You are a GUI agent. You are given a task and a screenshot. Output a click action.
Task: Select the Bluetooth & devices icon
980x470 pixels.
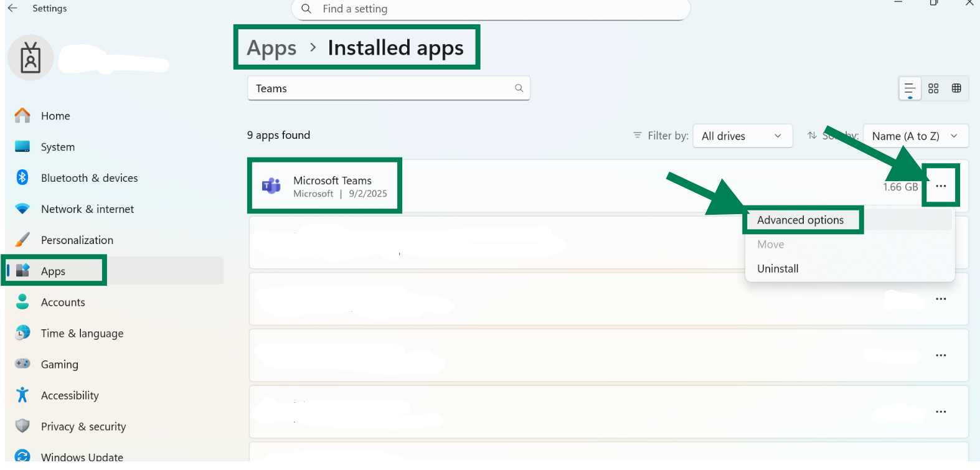click(x=22, y=177)
